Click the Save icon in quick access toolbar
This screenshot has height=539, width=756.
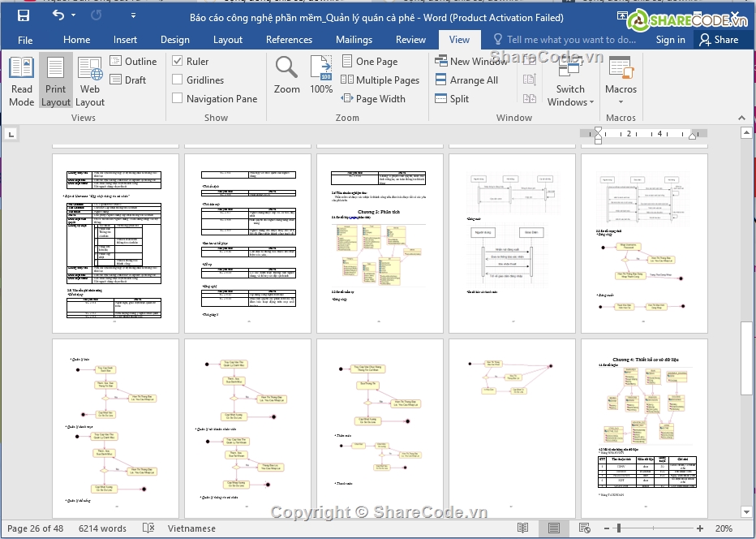click(24, 16)
